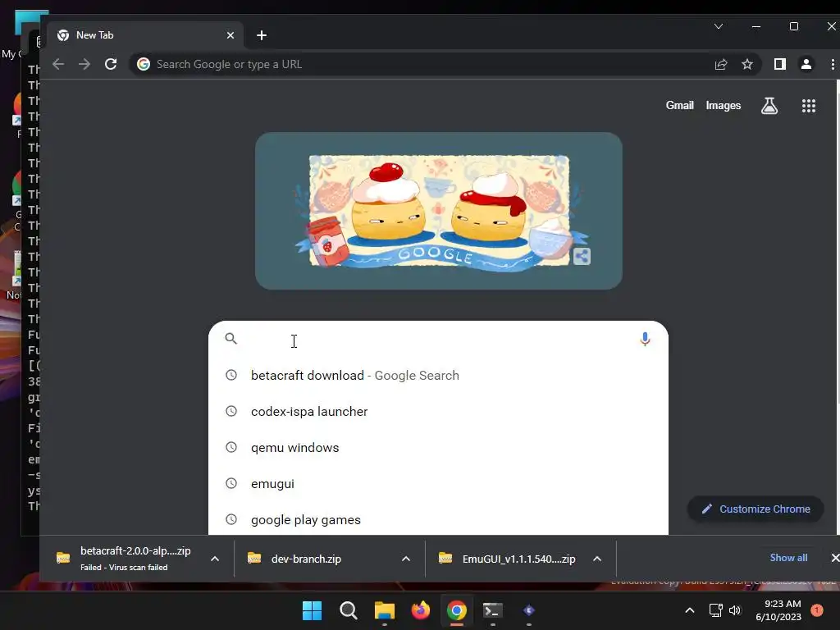
Task: Start voice search with the microphone
Action: (645, 339)
